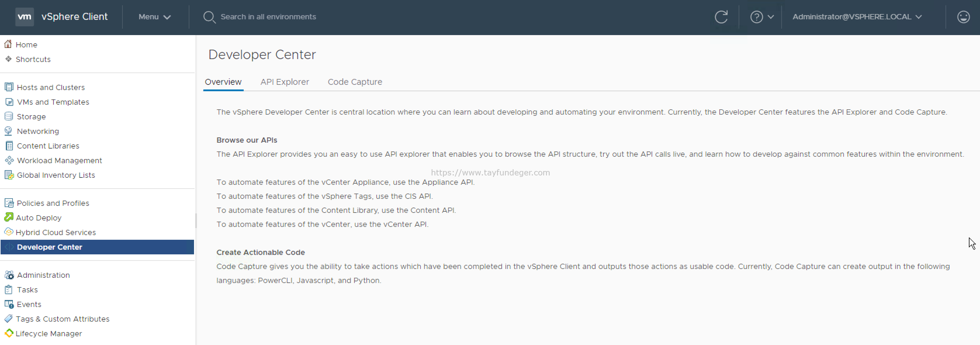Viewport: 980px width, 345px height.
Task: Click the VMware vm logo icon
Action: [24, 17]
